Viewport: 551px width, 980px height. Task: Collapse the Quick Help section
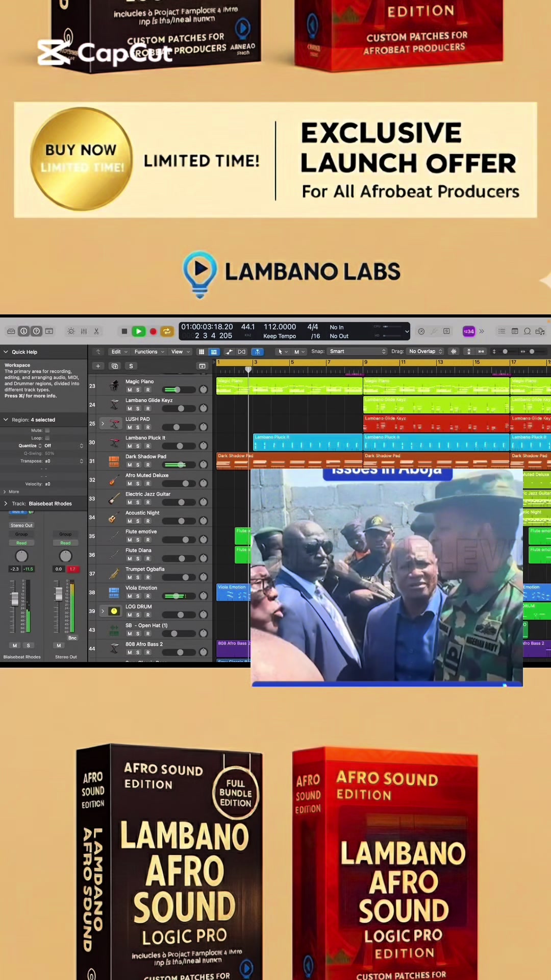(x=6, y=352)
